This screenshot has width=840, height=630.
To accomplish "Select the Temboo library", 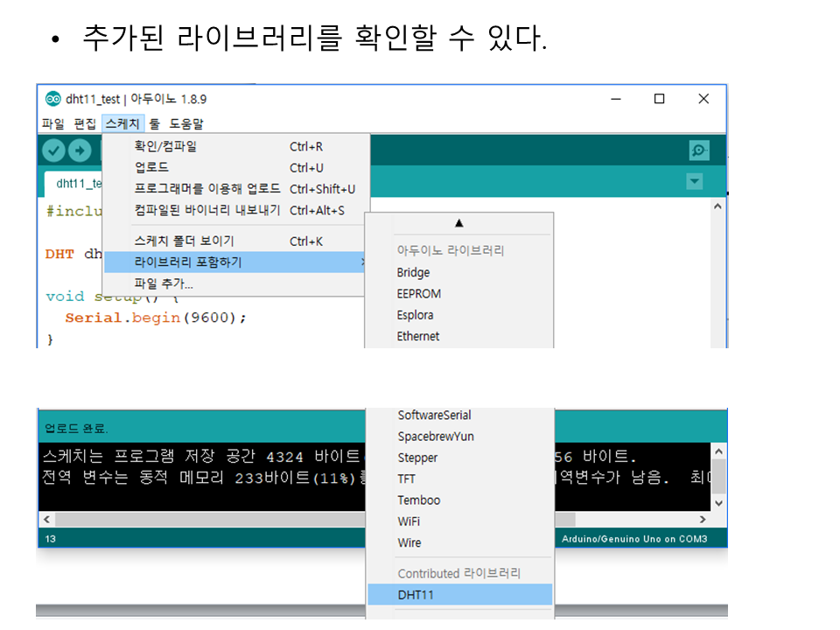I will [459, 500].
